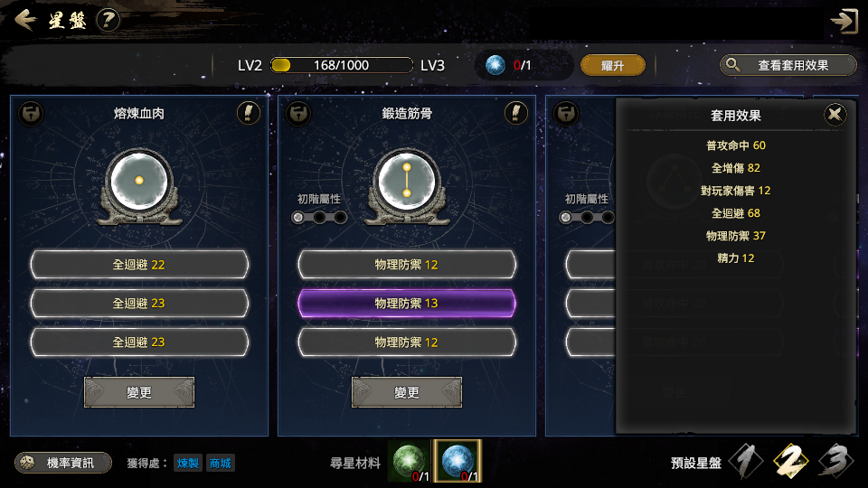The image size is (868, 488).
Task: Click the exclamation icon on the 鍛造筋骨 panel
Action: pyautogui.click(x=516, y=114)
